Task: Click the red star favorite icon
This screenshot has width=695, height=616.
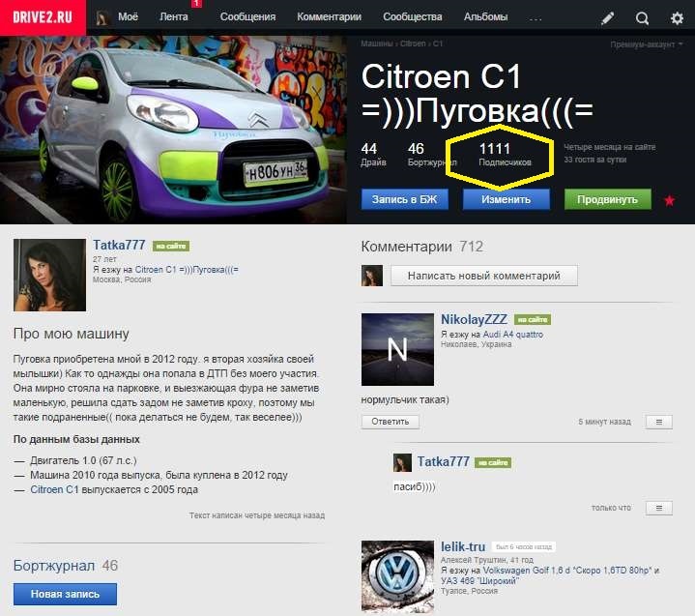Action: pos(669,200)
